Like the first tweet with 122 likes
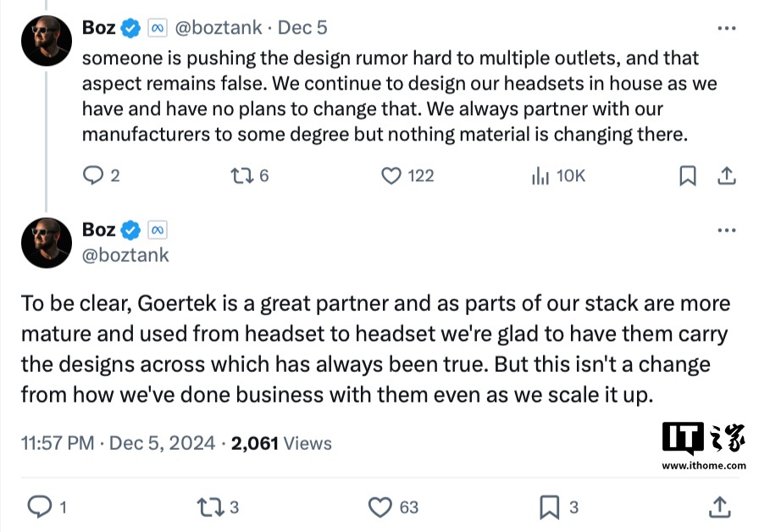Screen dimensions: 759x532 point(391,175)
